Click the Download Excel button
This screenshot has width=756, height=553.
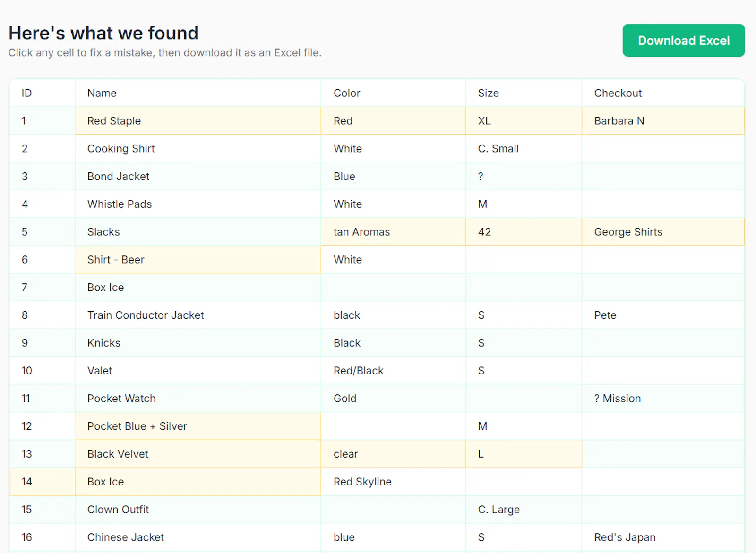click(683, 41)
